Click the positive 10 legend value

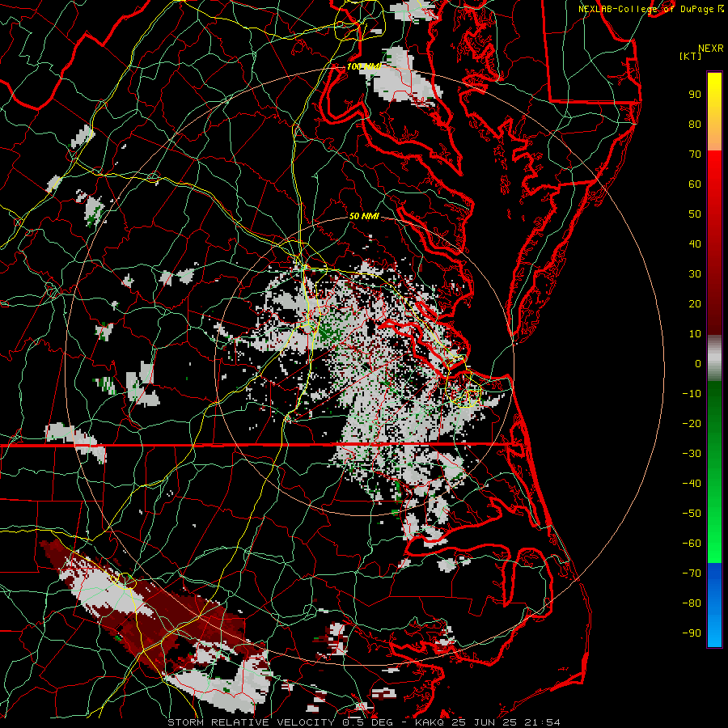pyautogui.click(x=695, y=334)
